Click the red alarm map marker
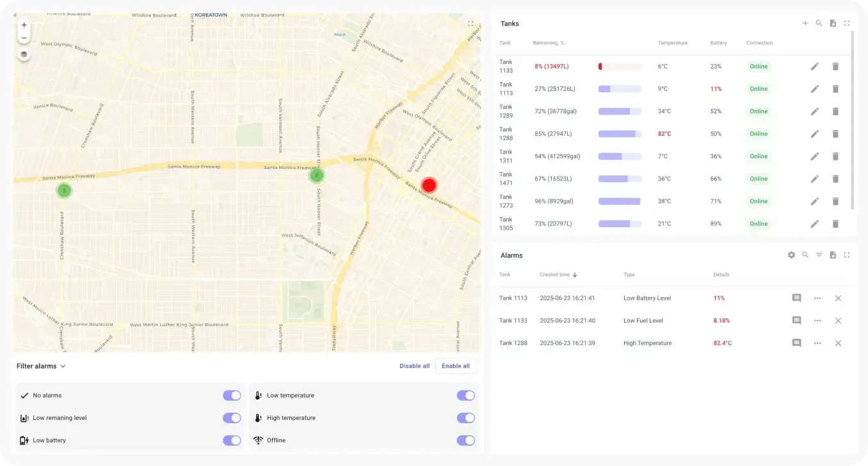Screen dimensions: 868x466 tap(429, 186)
